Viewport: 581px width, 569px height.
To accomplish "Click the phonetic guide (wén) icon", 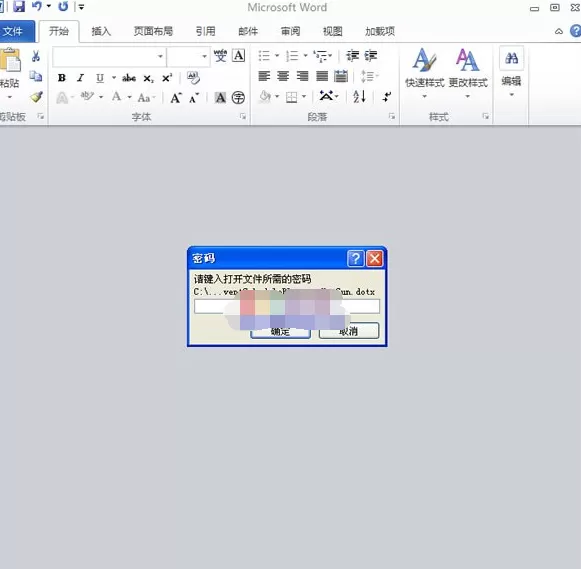I will [x=220, y=56].
